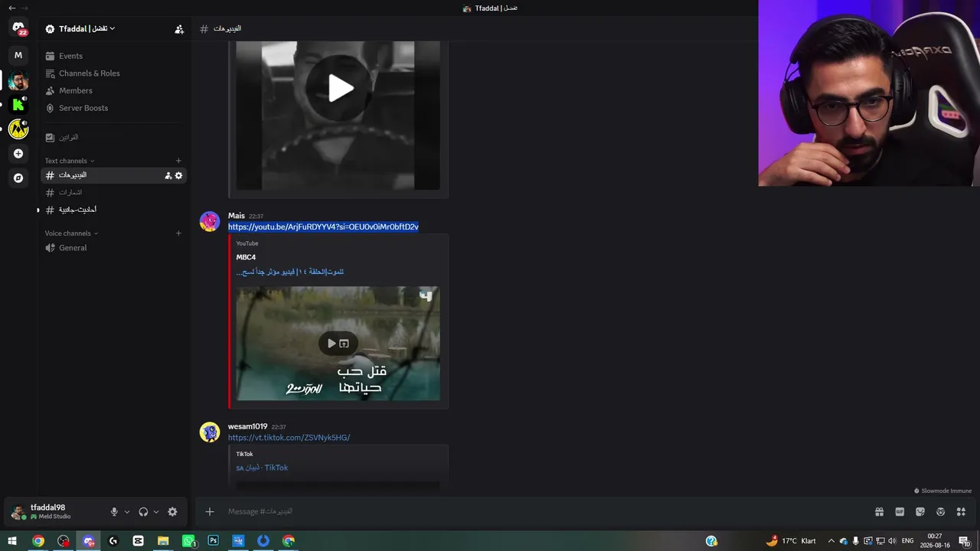Toggle headphone deafen

143,512
